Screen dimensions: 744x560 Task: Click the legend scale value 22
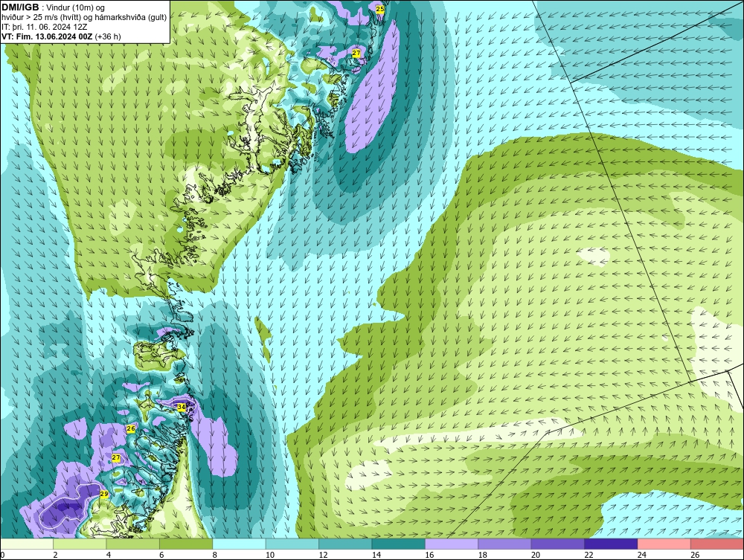coord(589,556)
